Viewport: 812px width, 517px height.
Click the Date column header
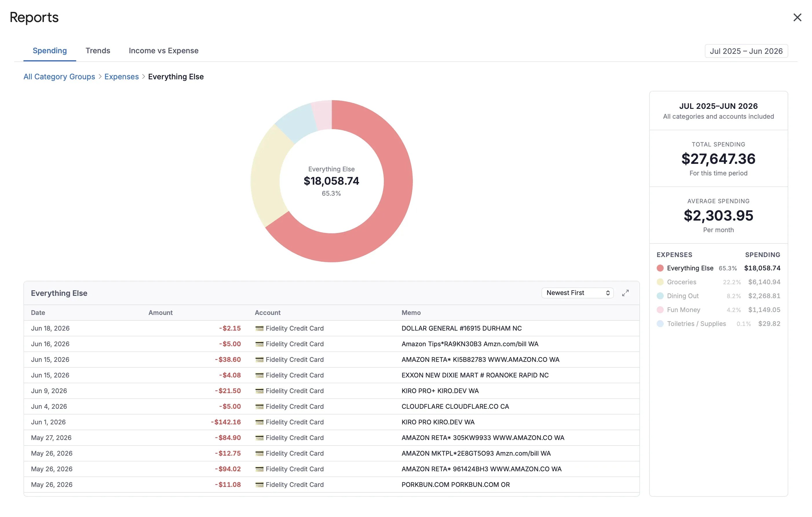click(x=38, y=312)
